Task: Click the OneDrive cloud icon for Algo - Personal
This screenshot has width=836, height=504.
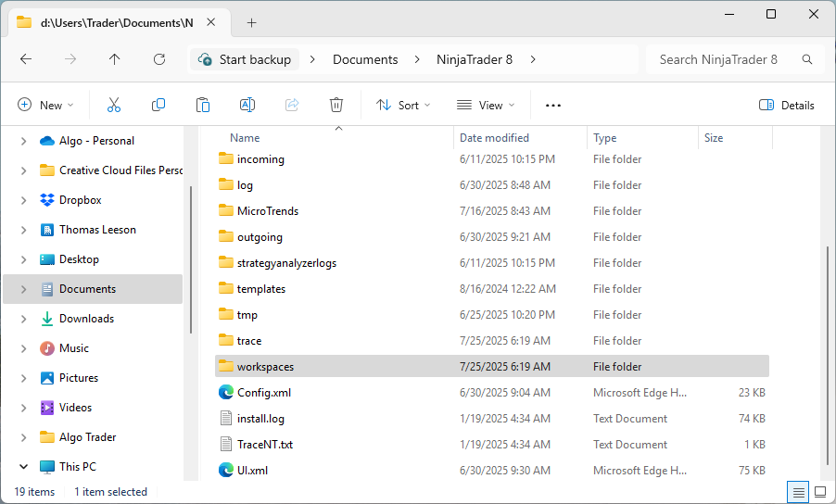Action: coord(47,141)
